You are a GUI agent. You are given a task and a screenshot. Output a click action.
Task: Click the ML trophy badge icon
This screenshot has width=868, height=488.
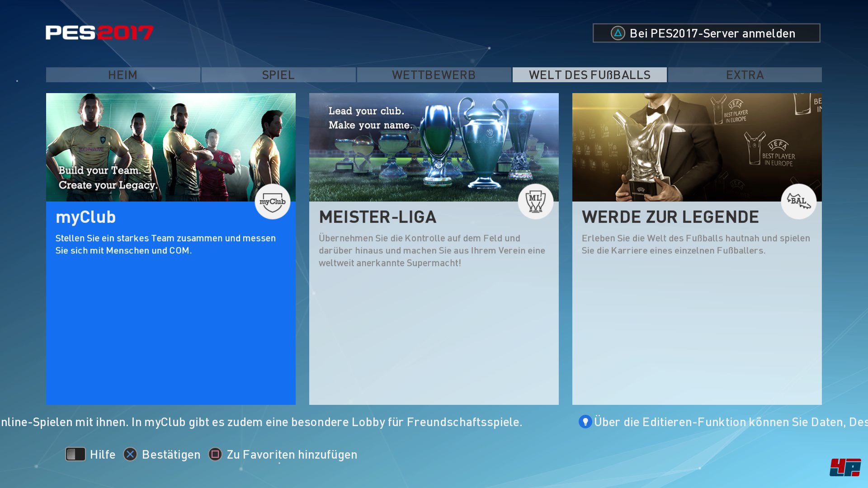[x=535, y=202]
